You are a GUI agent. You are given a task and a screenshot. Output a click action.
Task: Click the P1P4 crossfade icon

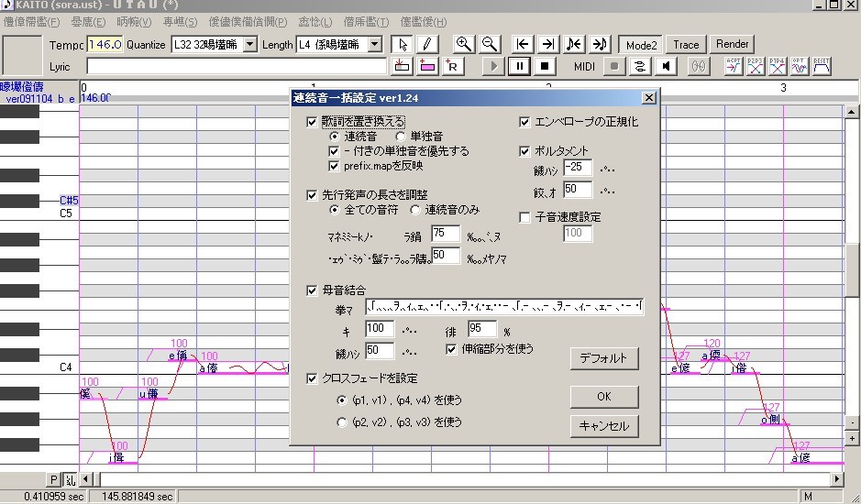click(778, 66)
